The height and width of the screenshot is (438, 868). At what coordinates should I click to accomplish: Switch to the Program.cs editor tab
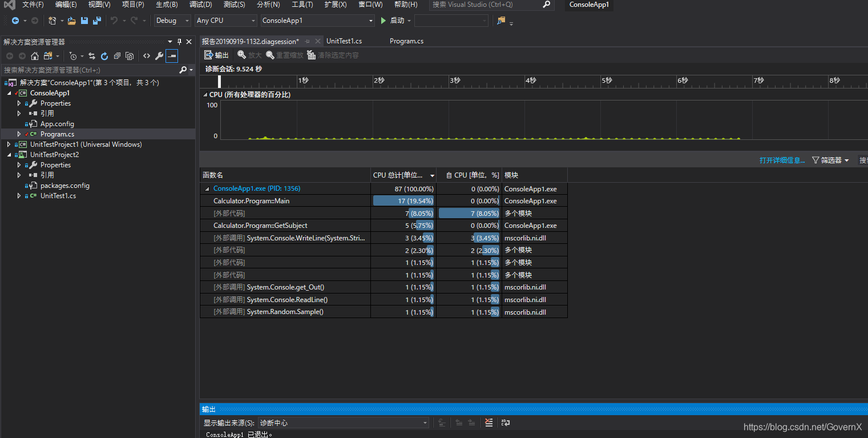pyautogui.click(x=406, y=41)
